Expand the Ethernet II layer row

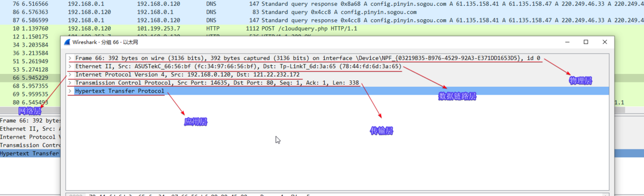point(70,66)
